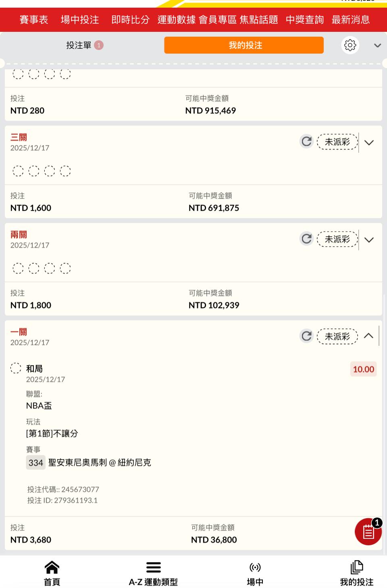Refresh the 一關 bet status
Image resolution: width=387 pixels, height=588 pixels.
tap(307, 336)
